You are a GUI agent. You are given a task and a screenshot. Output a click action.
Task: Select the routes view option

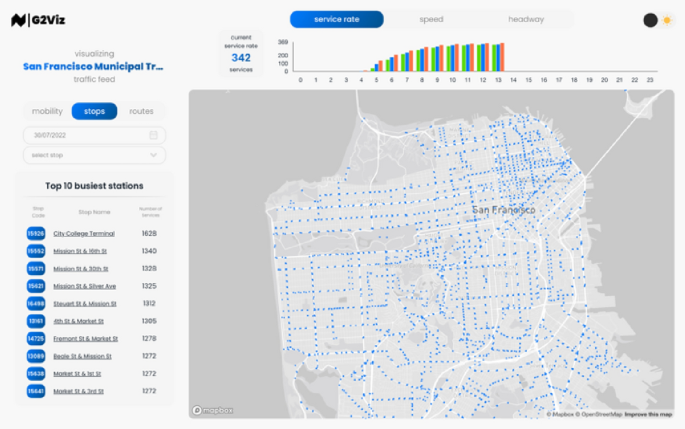(141, 111)
